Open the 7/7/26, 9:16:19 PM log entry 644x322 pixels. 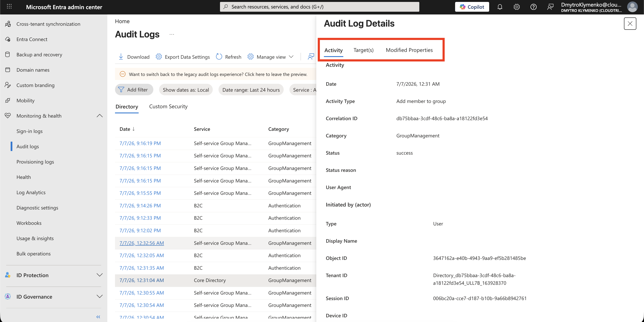(x=140, y=143)
